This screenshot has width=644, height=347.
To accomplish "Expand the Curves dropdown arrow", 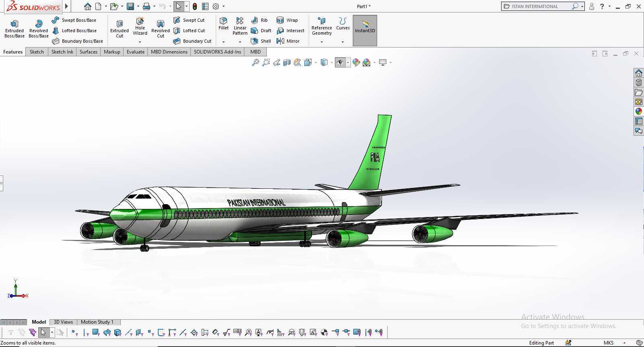I will coord(343,42).
